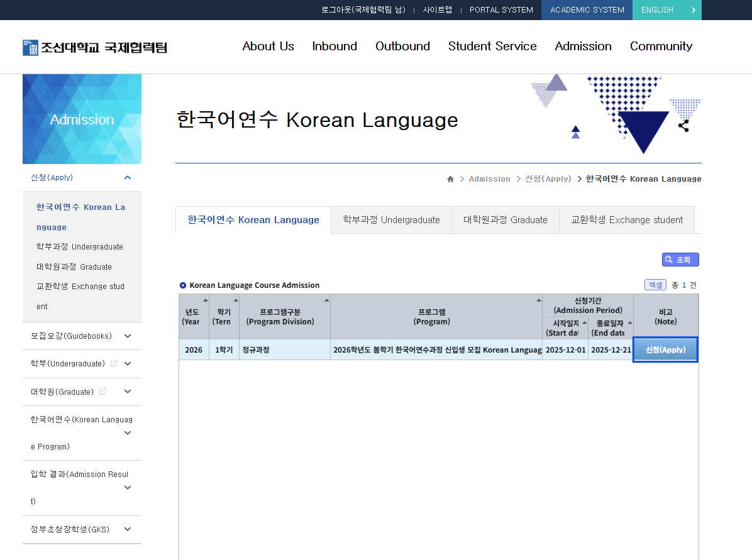Click the 엑셀 export button
Screen dimensions: 752x560
[x=655, y=285]
